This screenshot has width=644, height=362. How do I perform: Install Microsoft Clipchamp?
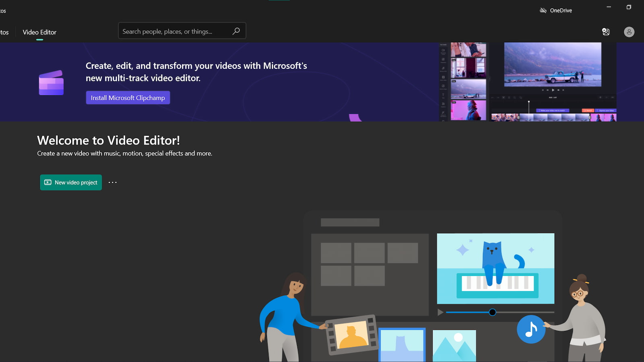128,98
